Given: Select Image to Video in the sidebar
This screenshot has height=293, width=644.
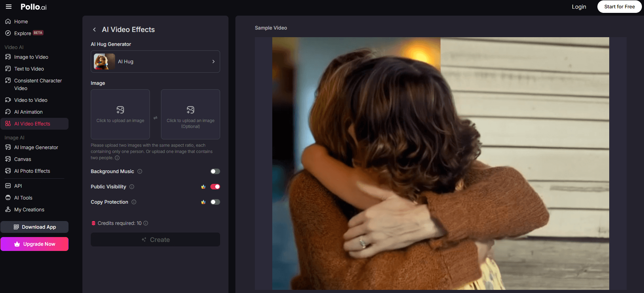Looking at the screenshot, I should (x=34, y=57).
